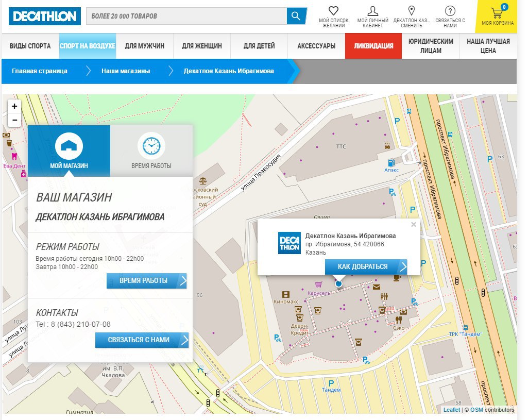
Task: Click the coffee cup cafe icon on map
Action: [397, 278]
